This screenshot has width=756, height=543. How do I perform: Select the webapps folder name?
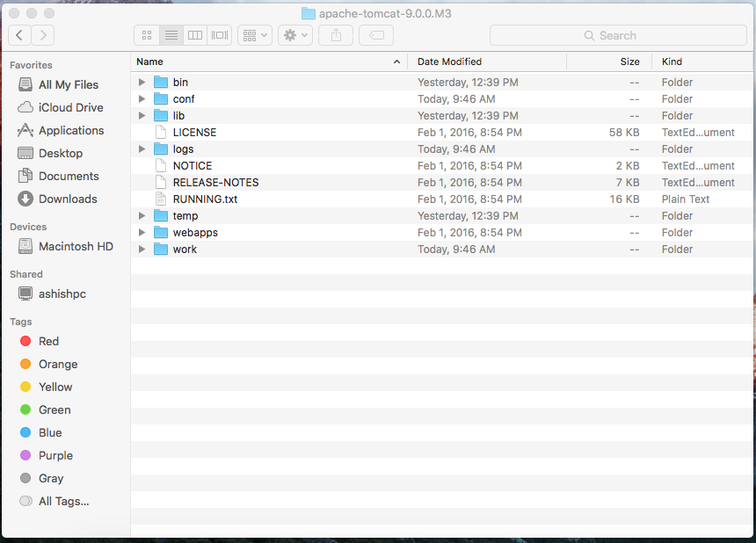(x=195, y=233)
